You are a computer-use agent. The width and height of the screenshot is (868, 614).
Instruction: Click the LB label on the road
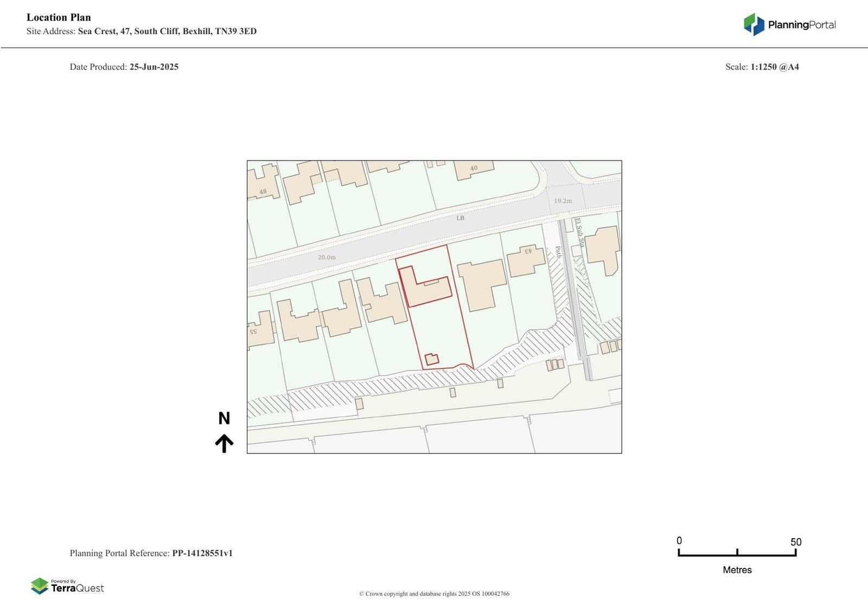point(460,218)
